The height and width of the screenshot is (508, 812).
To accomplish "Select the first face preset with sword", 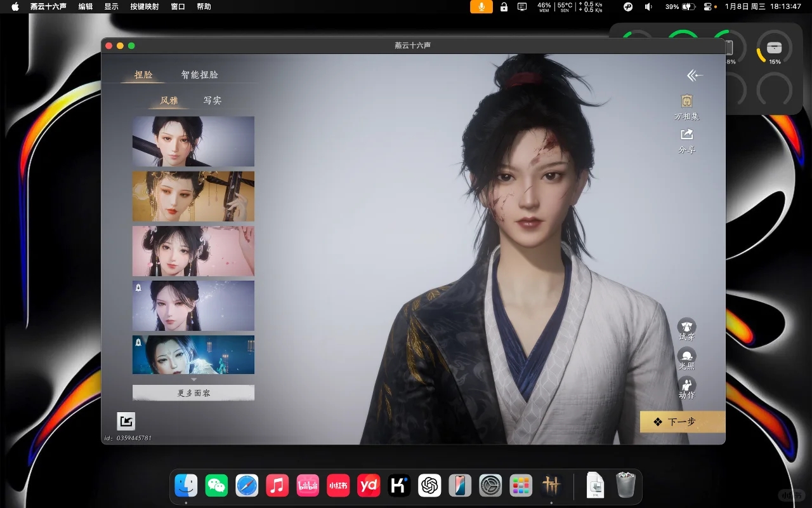I will pos(193,141).
